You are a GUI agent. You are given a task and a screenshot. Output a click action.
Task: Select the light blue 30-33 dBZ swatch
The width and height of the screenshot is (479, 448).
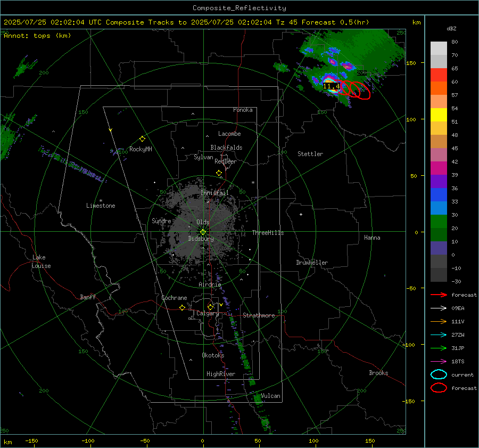pyautogui.click(x=439, y=208)
